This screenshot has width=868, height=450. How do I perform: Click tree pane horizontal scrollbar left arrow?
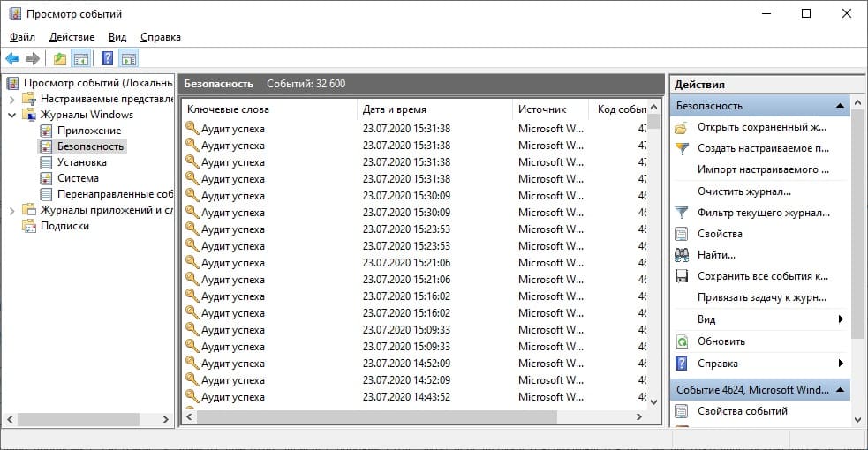click(10, 420)
